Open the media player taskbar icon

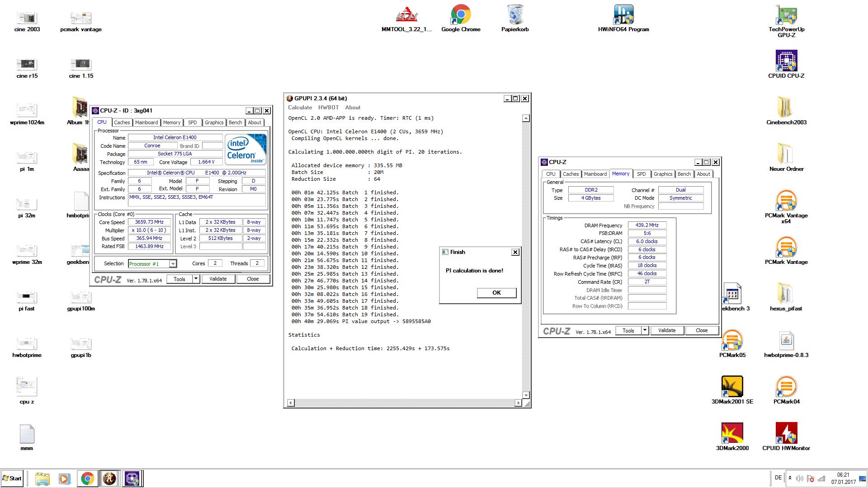pyautogui.click(x=64, y=479)
